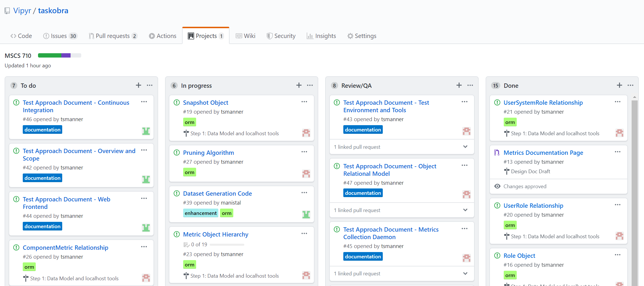Image resolution: width=644 pixels, height=286 pixels.
Task: Click assignee avatar on Dataset Generation Code card
Action: click(306, 214)
